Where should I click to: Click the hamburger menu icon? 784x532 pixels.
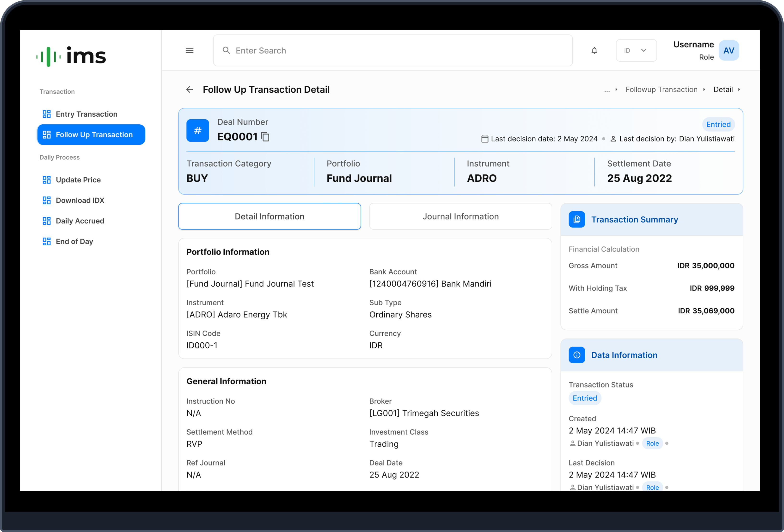[x=190, y=51]
